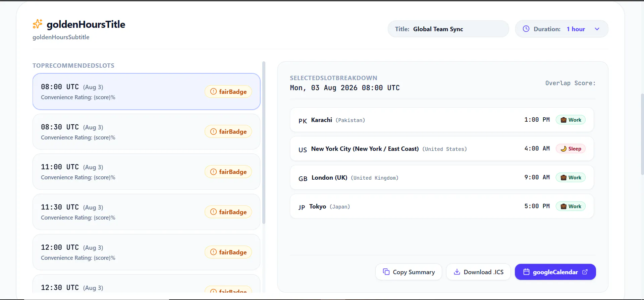
Task: Click the Tokyo city name
Action: click(x=318, y=206)
